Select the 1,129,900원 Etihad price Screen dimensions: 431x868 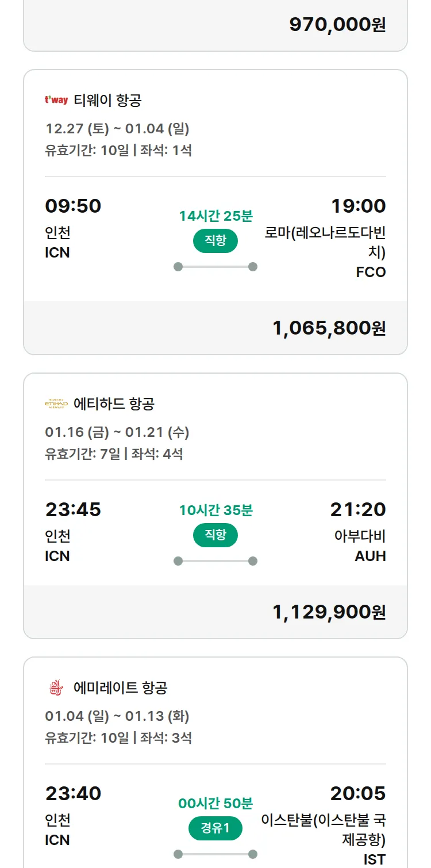point(329,612)
